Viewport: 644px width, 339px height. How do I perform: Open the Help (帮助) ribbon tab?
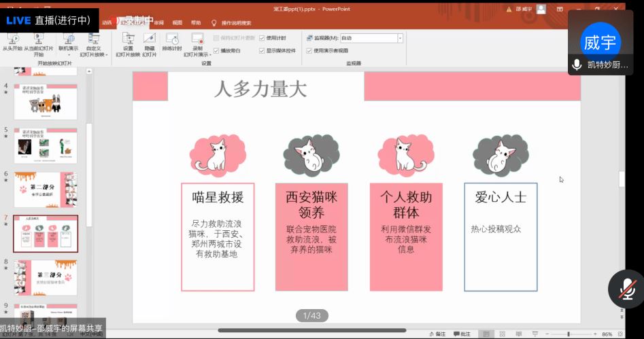click(x=196, y=23)
